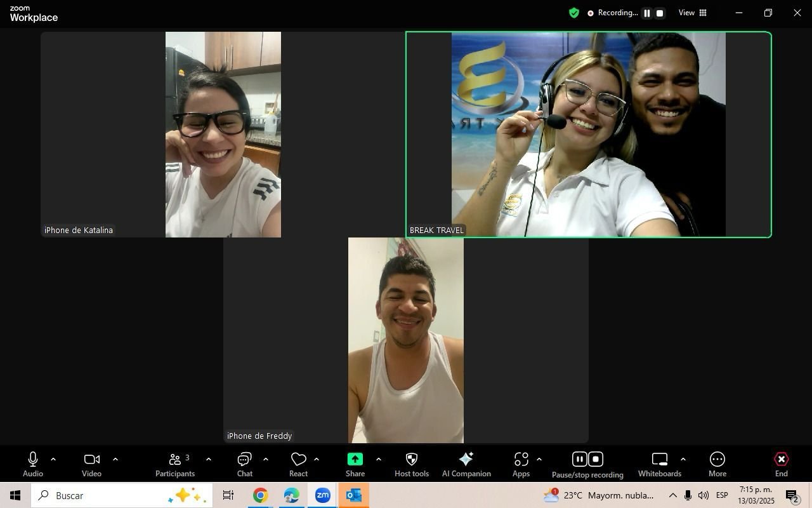Toggle camera with Video button
Screen dimensions: 812x508
coord(91,464)
